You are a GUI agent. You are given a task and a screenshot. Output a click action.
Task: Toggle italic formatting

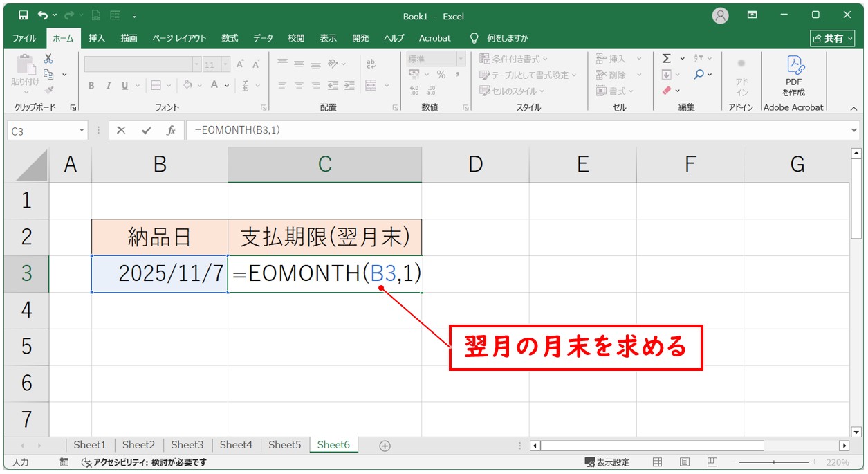109,86
